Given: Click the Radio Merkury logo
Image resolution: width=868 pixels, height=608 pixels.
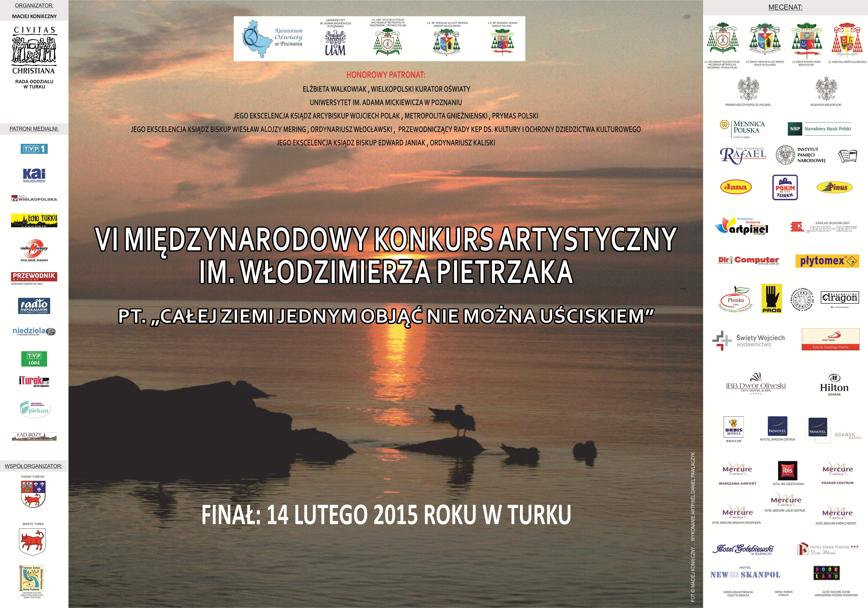Looking at the screenshot, I should (34, 250).
